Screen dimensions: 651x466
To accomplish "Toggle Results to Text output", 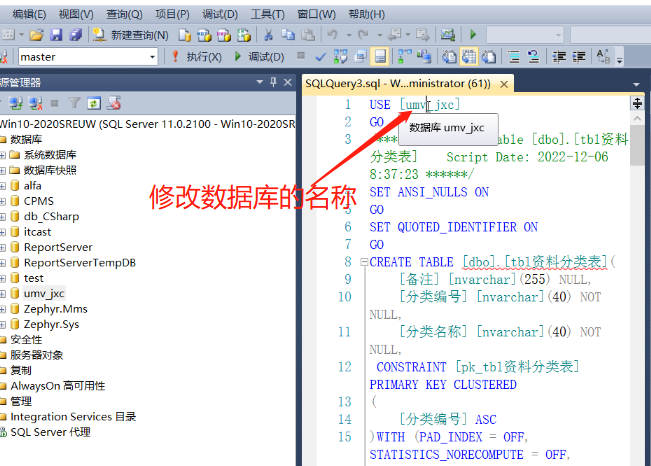I will point(449,56).
